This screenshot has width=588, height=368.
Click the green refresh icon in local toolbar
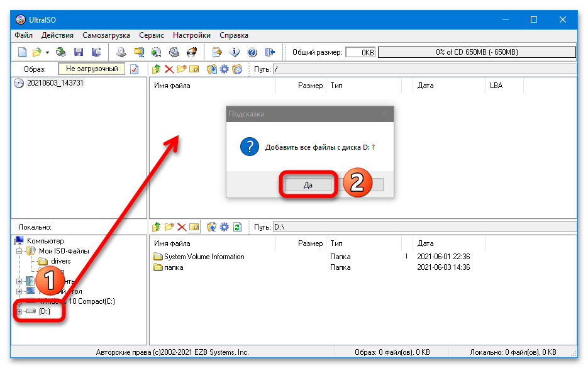coord(237,226)
